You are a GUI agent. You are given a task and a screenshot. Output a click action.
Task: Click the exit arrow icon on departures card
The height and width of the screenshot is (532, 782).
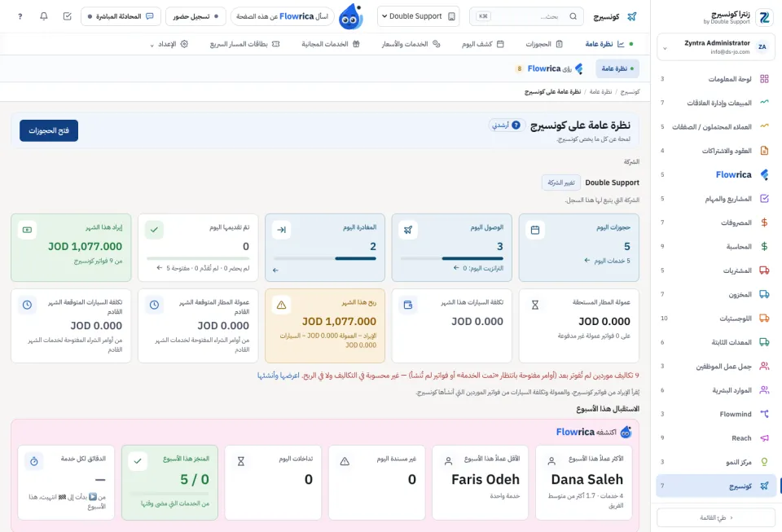tap(281, 230)
